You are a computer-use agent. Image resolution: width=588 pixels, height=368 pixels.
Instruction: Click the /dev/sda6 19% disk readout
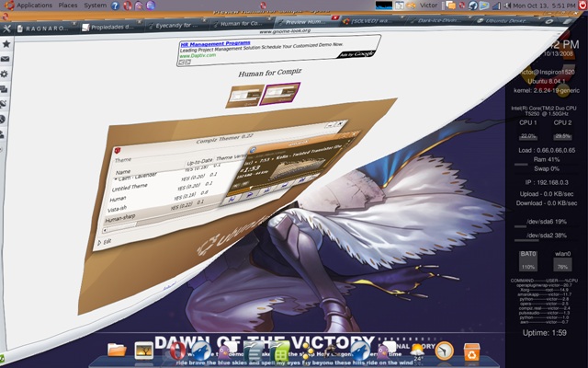pyautogui.click(x=547, y=222)
